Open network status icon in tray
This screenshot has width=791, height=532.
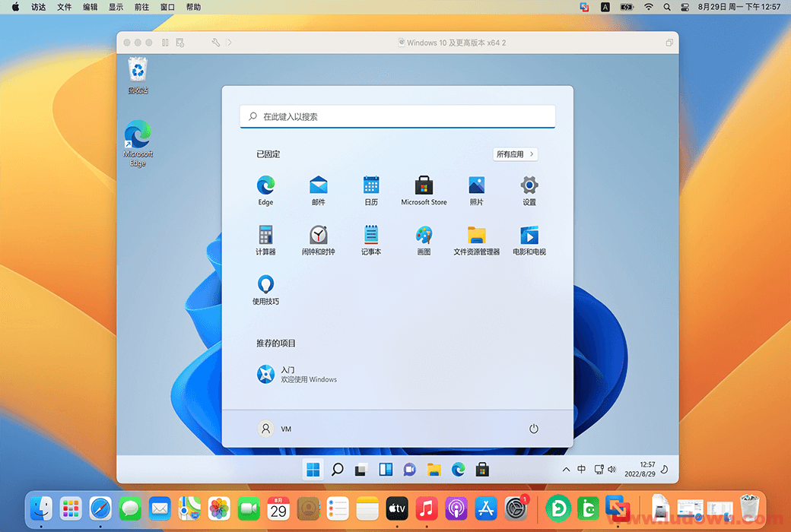coord(599,470)
